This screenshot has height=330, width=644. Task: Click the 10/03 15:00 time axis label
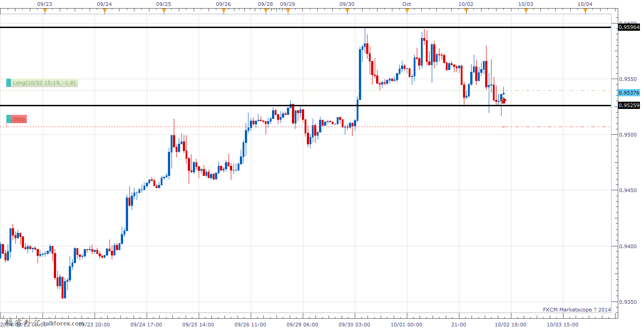click(562, 324)
